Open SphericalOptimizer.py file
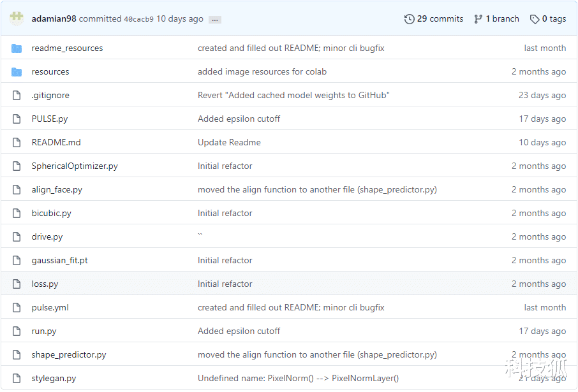This screenshot has height=392, width=578. (x=75, y=166)
